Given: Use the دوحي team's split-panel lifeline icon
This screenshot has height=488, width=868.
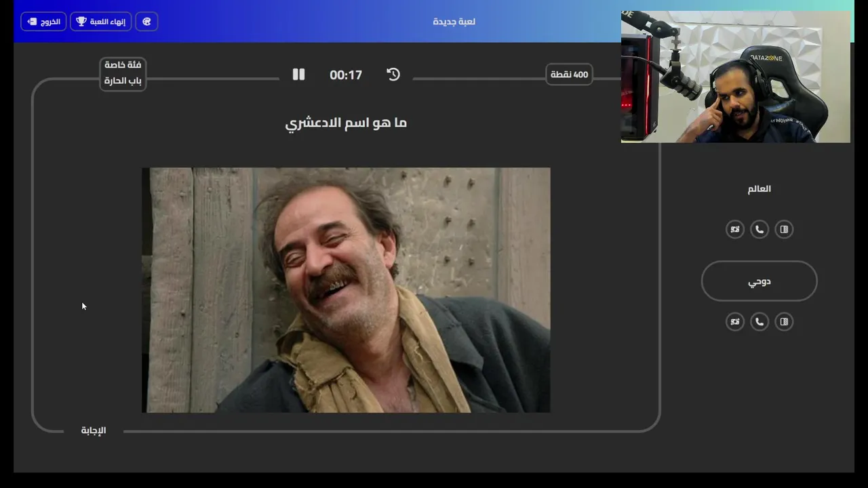Looking at the screenshot, I should [x=784, y=322].
